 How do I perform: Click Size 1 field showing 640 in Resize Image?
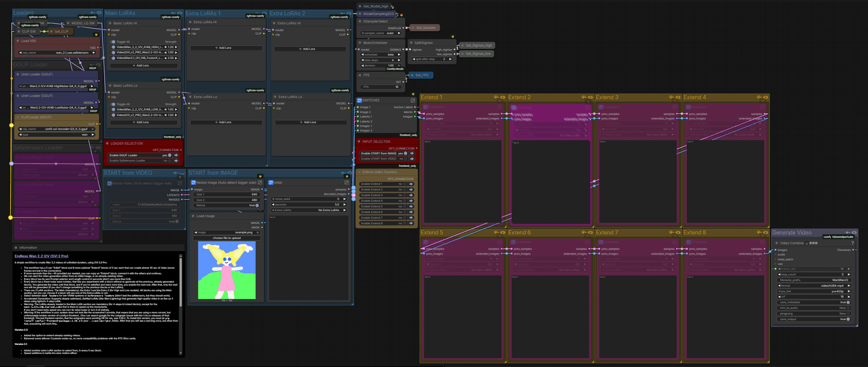tap(227, 194)
